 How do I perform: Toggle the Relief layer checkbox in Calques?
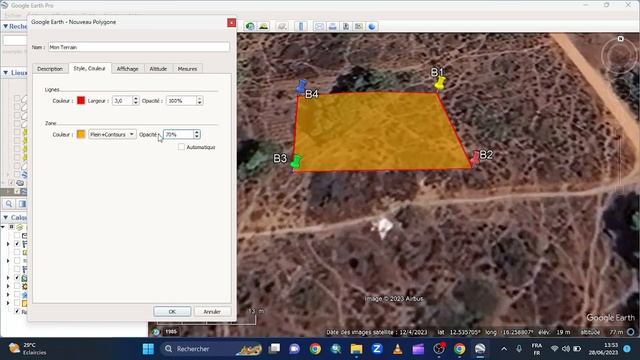tap(17, 311)
